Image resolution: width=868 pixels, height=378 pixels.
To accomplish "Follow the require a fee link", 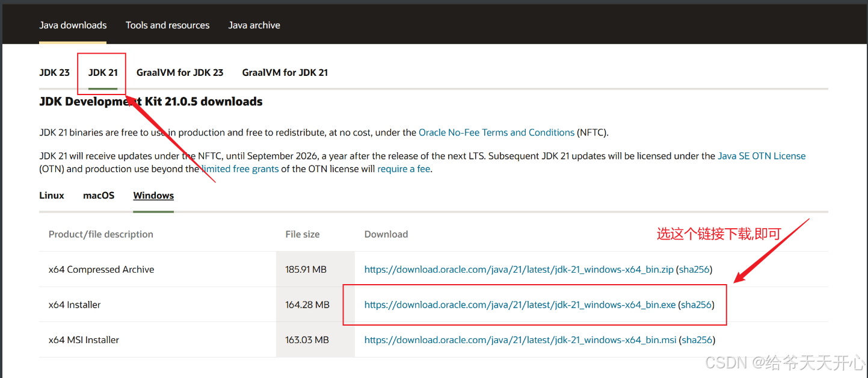I will (x=404, y=169).
